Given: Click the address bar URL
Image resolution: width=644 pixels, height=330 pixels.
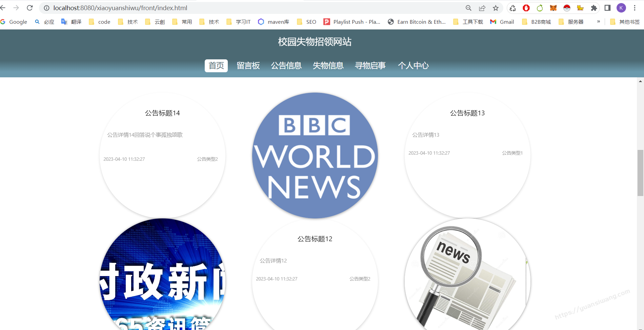Looking at the screenshot, I should (120, 8).
